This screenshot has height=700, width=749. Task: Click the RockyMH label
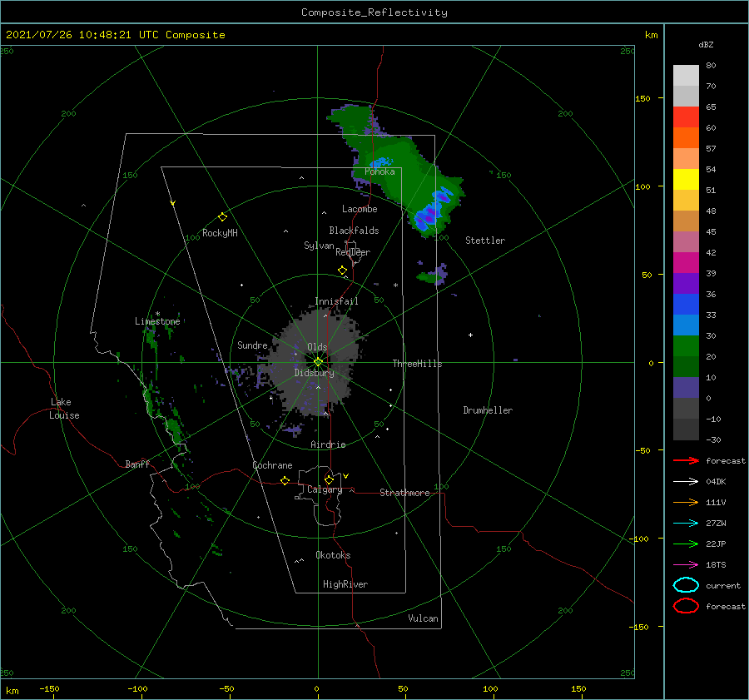click(x=220, y=233)
